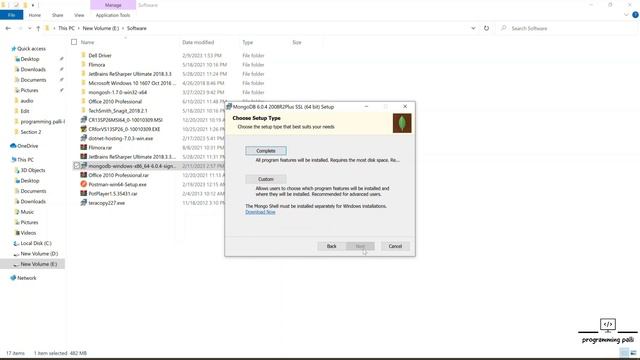This screenshot has width=640, height=360.
Task: Collapse the ribbon with chevron arrow
Action: (x=626, y=15)
